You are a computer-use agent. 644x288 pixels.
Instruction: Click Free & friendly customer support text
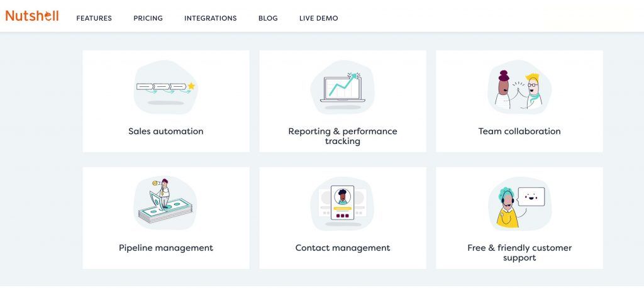[519, 253]
